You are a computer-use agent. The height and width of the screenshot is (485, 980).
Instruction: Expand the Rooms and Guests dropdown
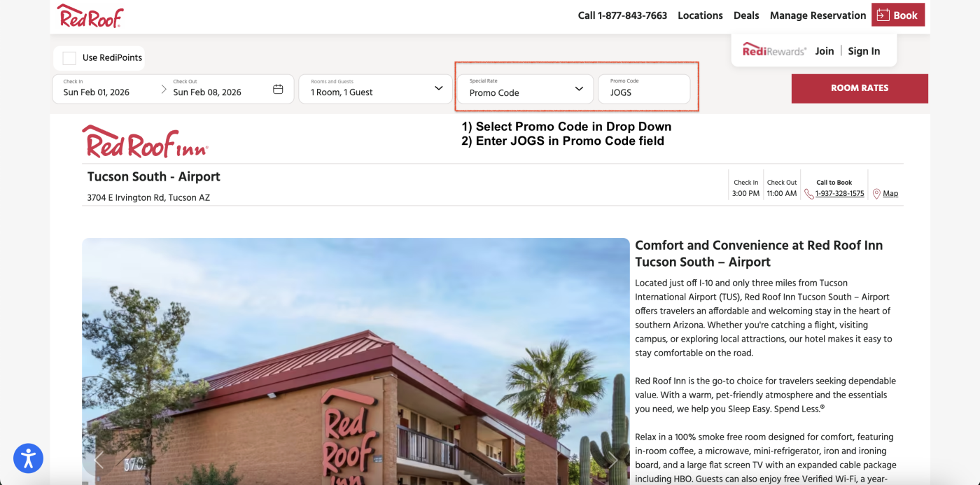pos(376,89)
